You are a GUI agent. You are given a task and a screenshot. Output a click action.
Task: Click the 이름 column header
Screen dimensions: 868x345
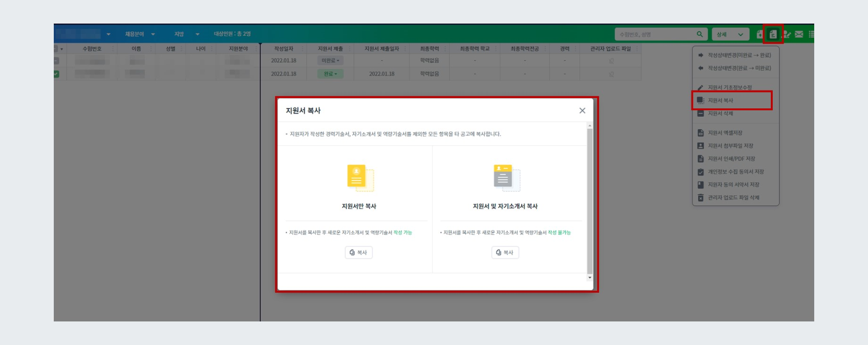pos(136,49)
